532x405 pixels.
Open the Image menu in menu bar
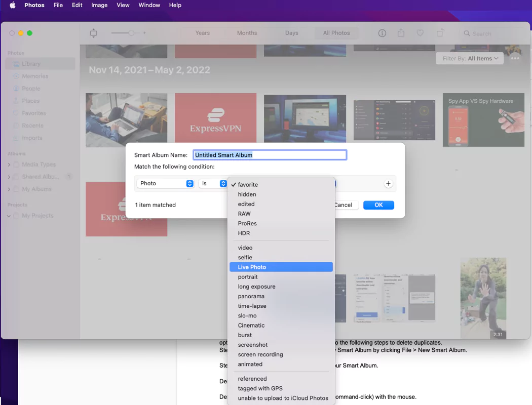(x=99, y=5)
